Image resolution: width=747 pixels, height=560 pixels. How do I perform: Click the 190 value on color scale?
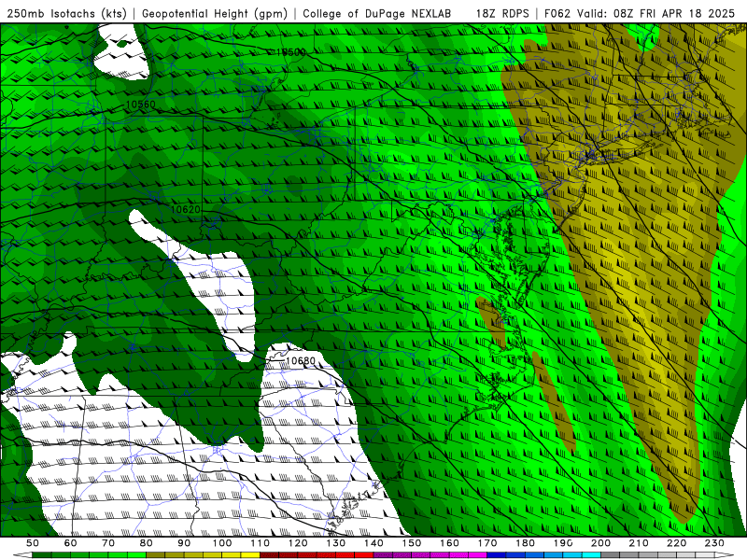tap(563, 543)
